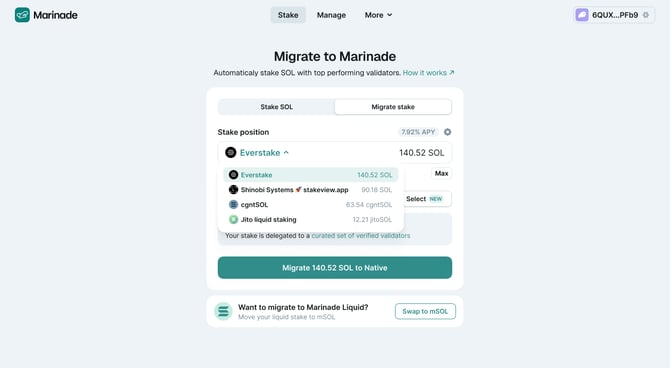Click the wallet settings cog beside 6QUX...PFb9
670x368 pixels.
click(646, 15)
